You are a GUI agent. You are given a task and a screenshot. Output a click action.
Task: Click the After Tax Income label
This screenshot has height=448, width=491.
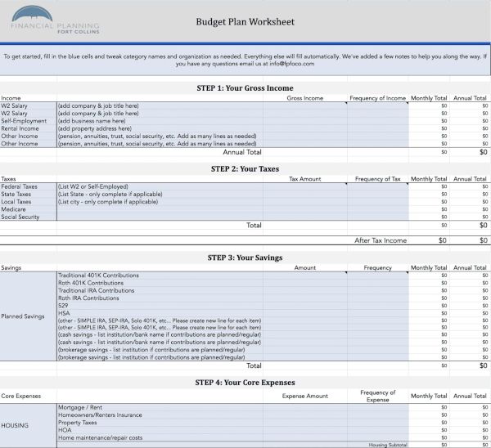click(x=381, y=240)
